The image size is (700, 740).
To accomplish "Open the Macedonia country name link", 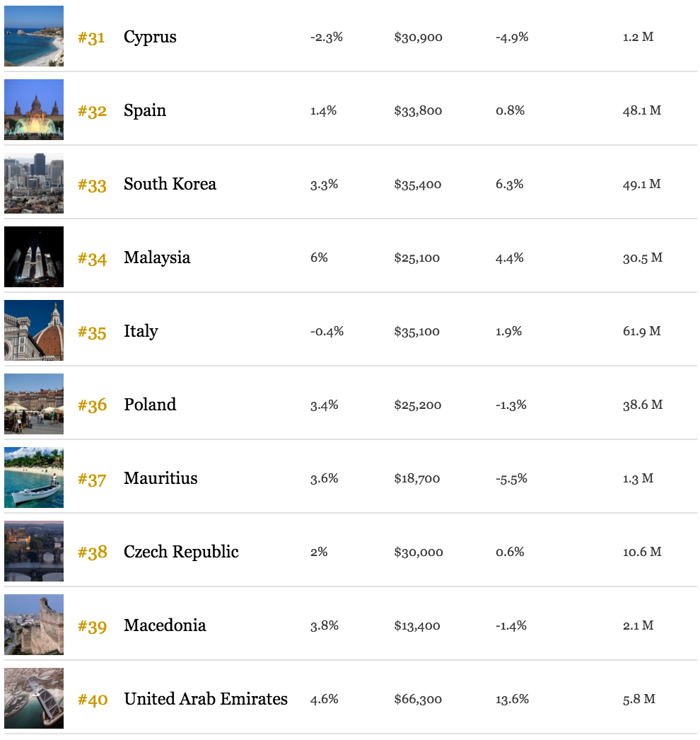I will (165, 625).
